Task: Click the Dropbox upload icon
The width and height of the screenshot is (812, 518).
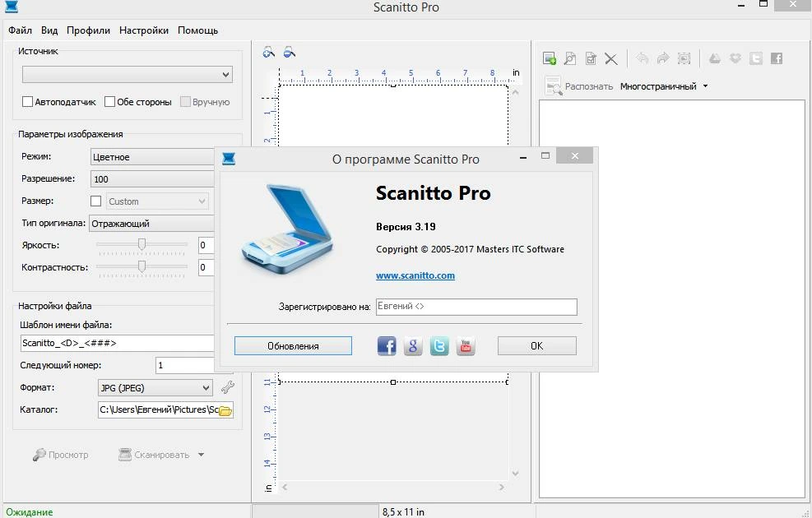Action: click(735, 58)
